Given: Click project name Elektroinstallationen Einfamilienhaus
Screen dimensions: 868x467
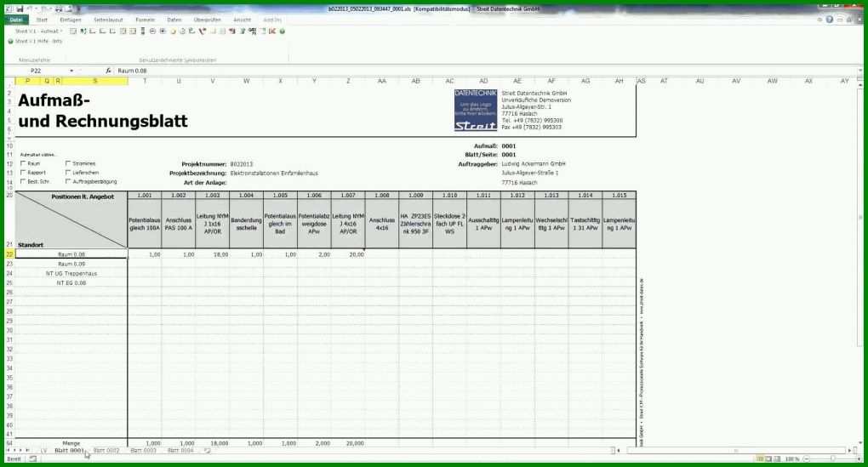Looking at the screenshot, I should [274, 174].
